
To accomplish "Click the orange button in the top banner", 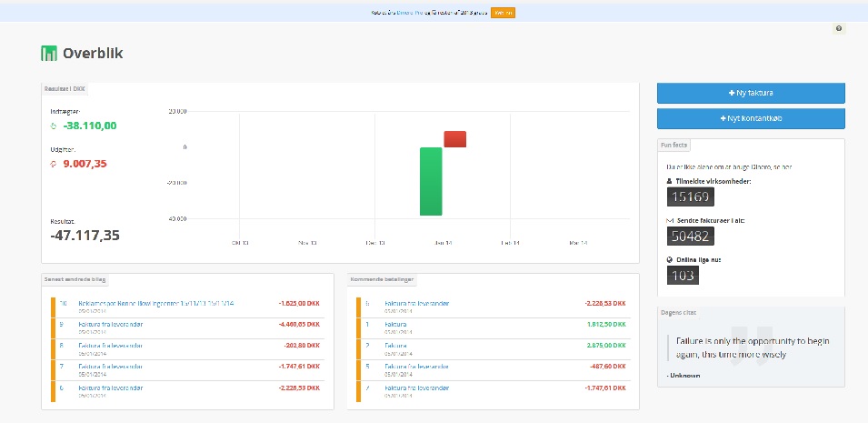I will point(503,13).
